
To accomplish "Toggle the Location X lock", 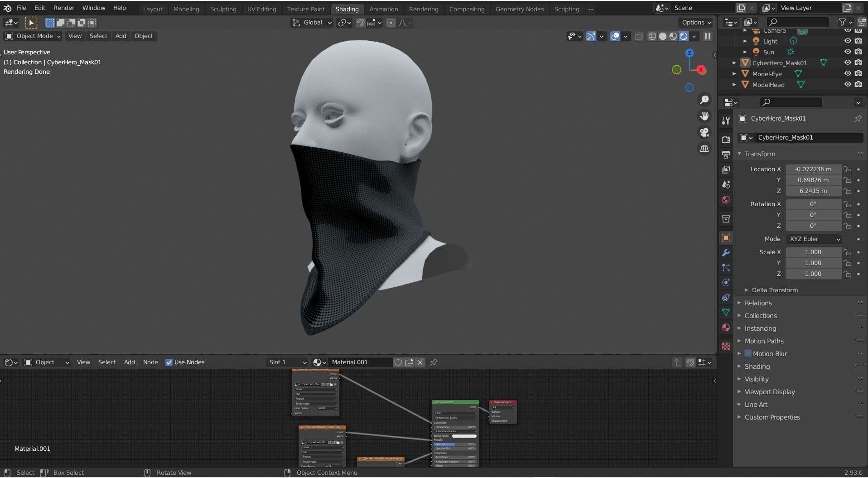I will [847, 169].
